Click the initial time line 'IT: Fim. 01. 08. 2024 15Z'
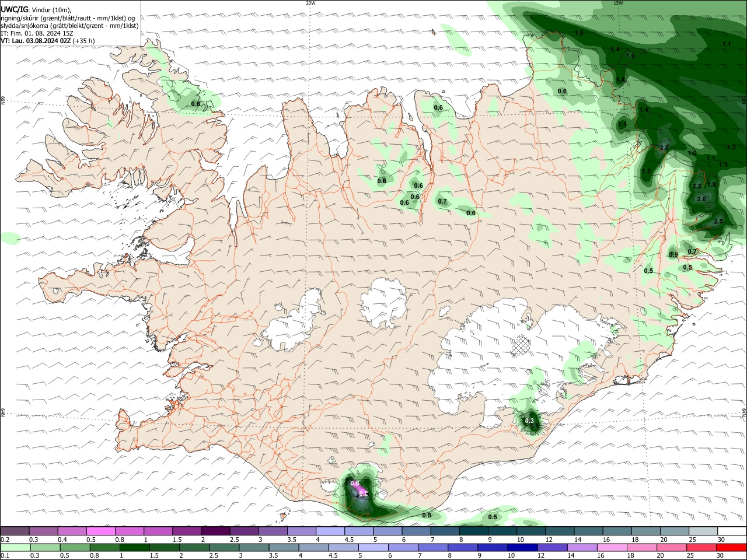The height and width of the screenshot is (560, 747). point(37,33)
